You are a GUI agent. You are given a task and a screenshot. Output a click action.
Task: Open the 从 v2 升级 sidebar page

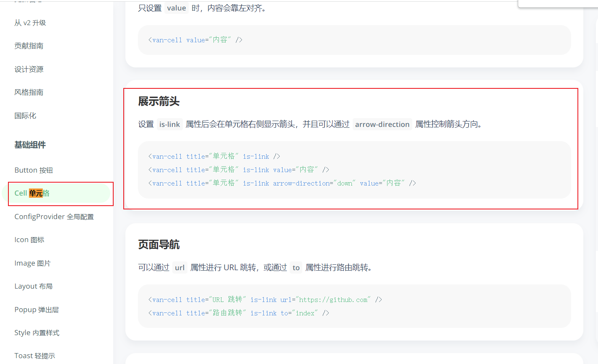[x=30, y=23]
